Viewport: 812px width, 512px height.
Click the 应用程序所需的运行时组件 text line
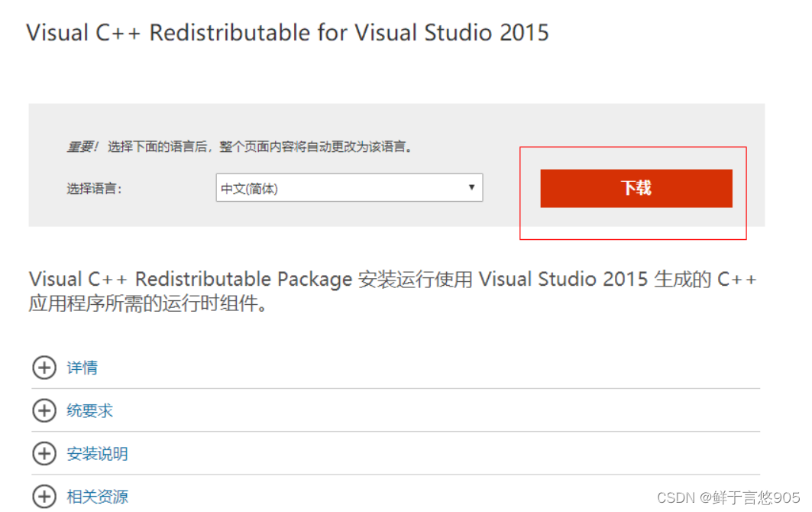pos(147,303)
